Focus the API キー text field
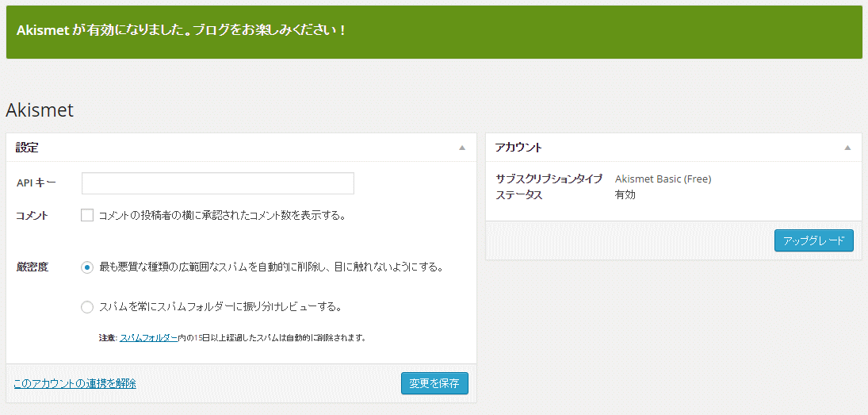 [x=217, y=183]
